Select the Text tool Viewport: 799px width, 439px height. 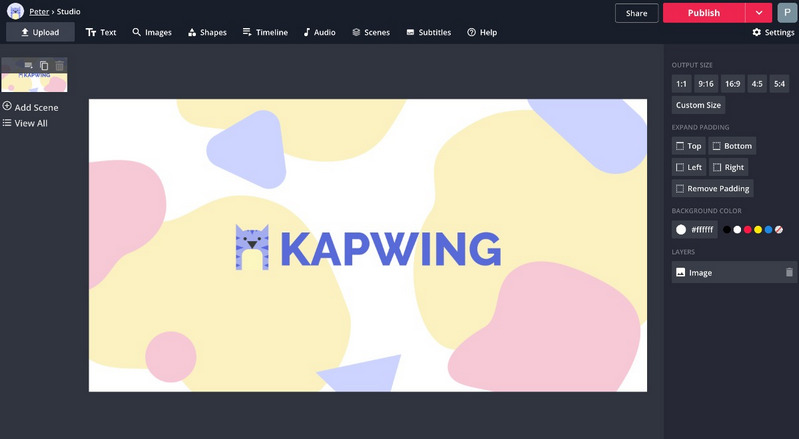pyautogui.click(x=101, y=32)
